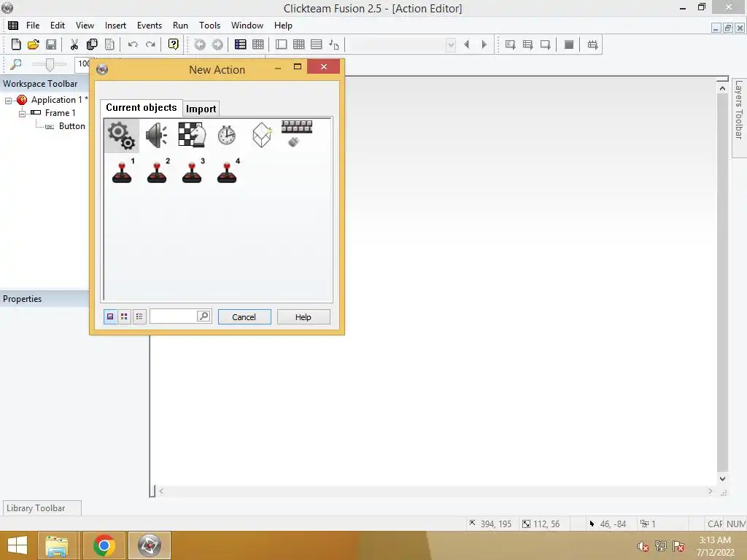Open the View menu
The image size is (747, 560).
pyautogui.click(x=85, y=26)
